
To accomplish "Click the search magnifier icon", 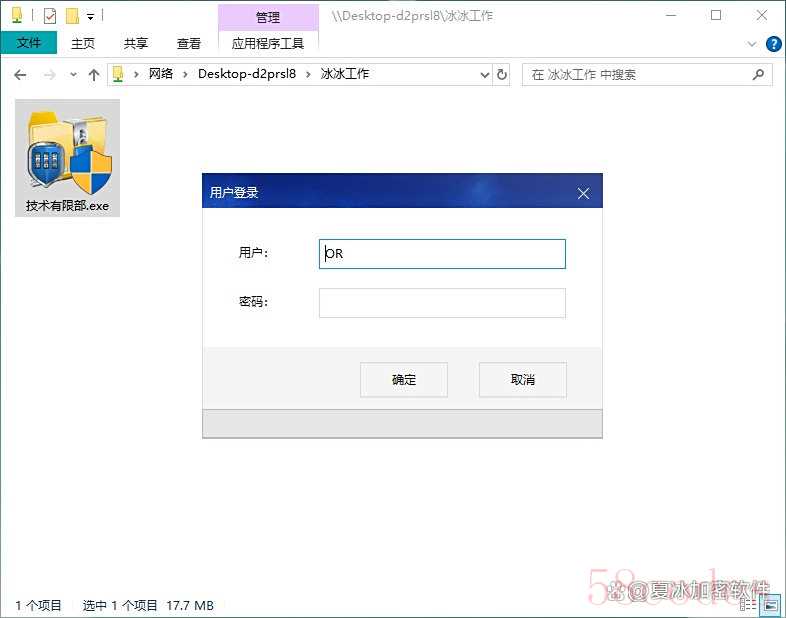I will point(758,75).
